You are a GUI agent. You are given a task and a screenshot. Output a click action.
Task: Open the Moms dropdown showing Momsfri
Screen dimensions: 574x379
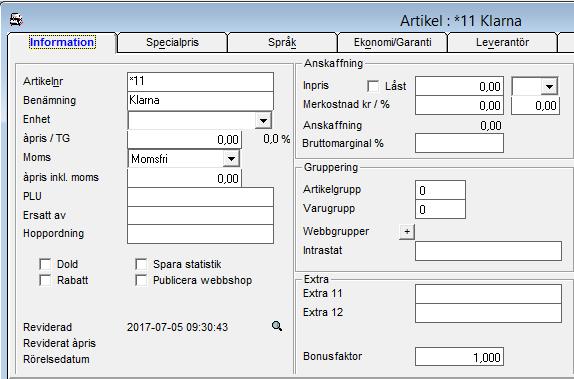tap(231, 159)
